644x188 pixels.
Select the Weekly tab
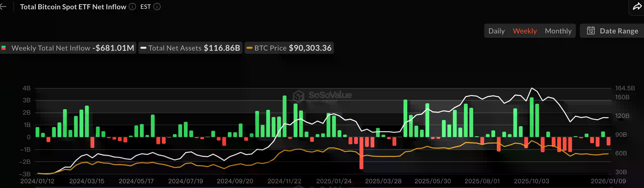click(x=525, y=31)
